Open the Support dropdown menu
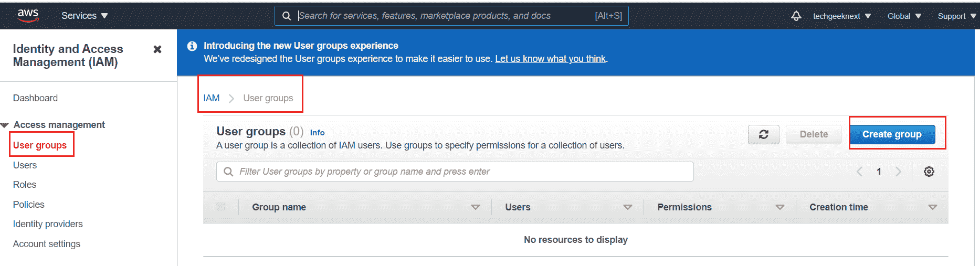The height and width of the screenshot is (266, 980). point(957,16)
